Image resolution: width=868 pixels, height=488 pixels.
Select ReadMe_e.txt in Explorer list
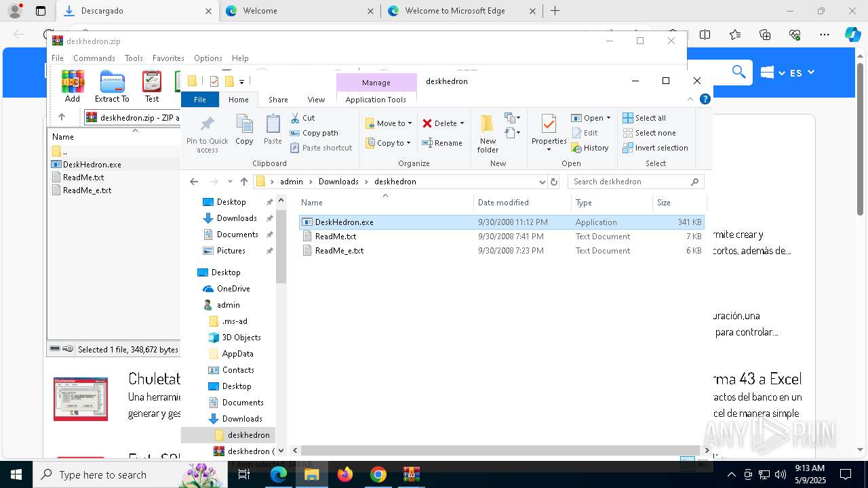tap(502, 251)
